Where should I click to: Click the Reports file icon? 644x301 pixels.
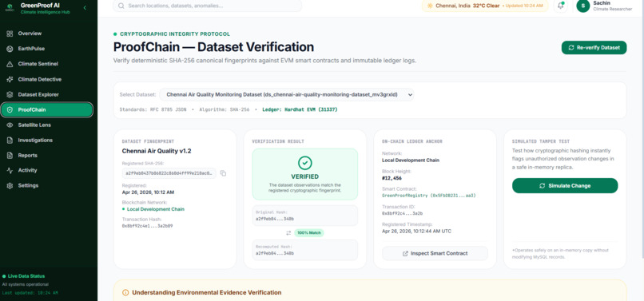pyautogui.click(x=10, y=156)
